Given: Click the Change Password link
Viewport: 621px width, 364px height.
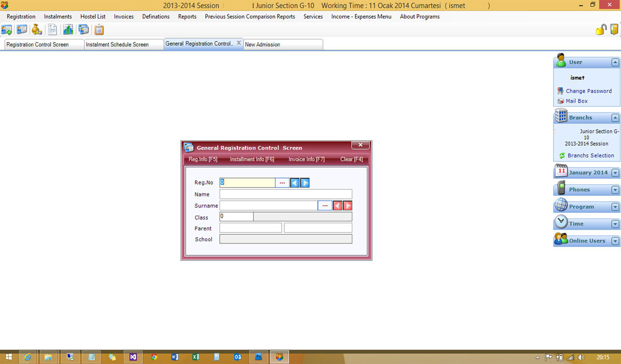Looking at the screenshot, I should (x=588, y=91).
